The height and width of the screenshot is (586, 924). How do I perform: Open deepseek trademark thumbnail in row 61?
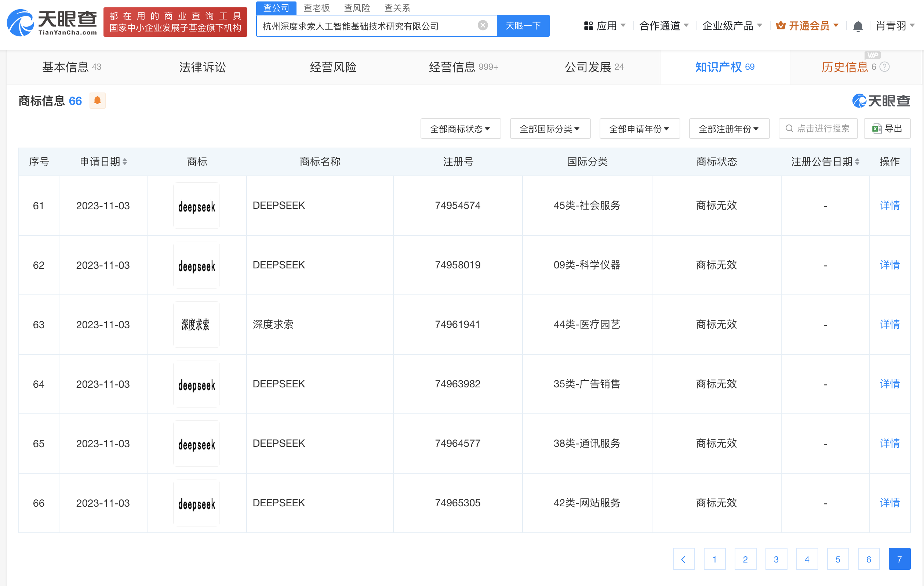196,206
